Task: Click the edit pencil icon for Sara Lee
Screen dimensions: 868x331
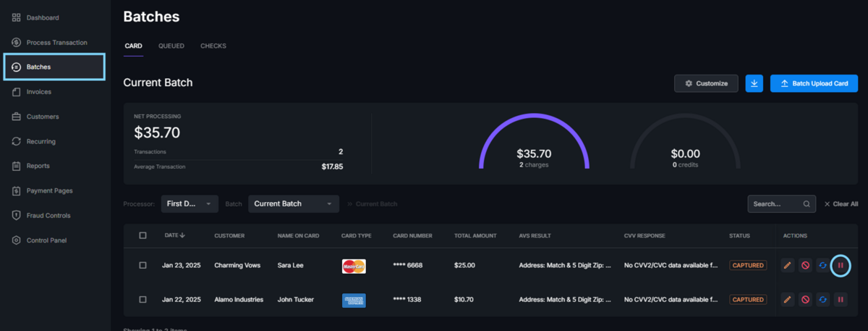Action: tap(788, 266)
